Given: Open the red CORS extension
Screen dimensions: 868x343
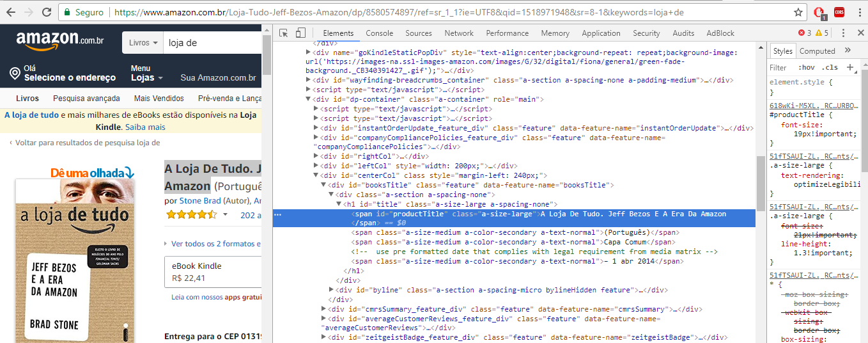Looking at the screenshot, I should tap(839, 12).
